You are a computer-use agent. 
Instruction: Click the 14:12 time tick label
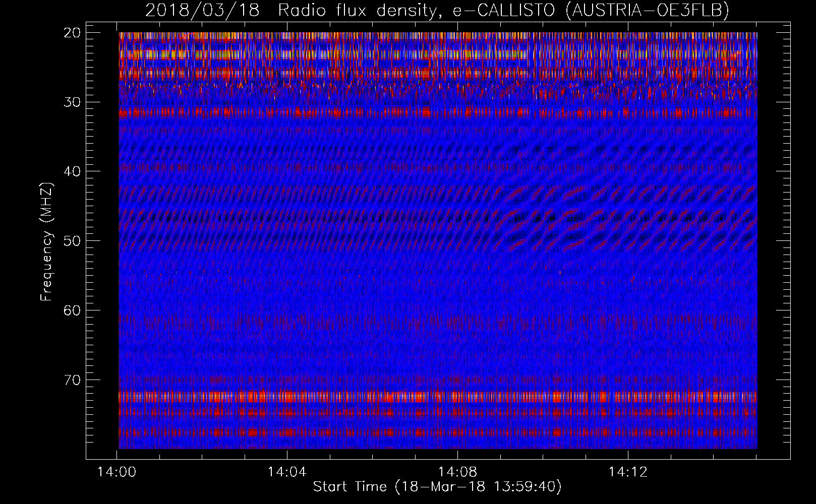pos(628,472)
